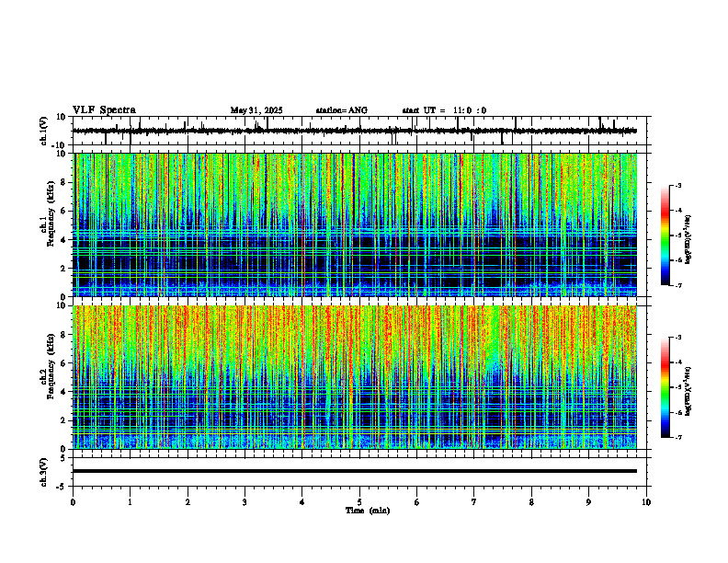Click the "Time (min)" x-axis label

pos(368,510)
